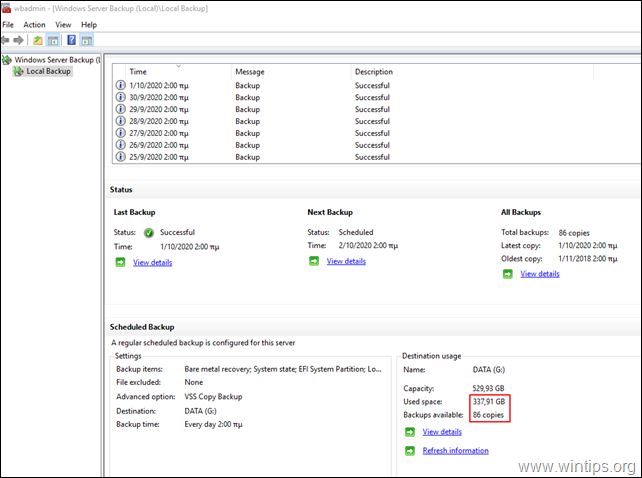Click the Description column header
The image size is (642, 478).
pos(373,72)
